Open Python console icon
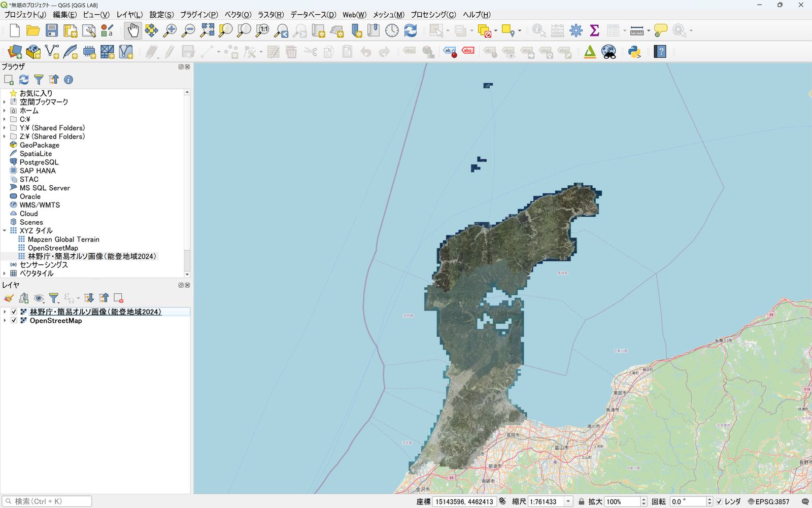Screen dimensions: 812x508 634,52
